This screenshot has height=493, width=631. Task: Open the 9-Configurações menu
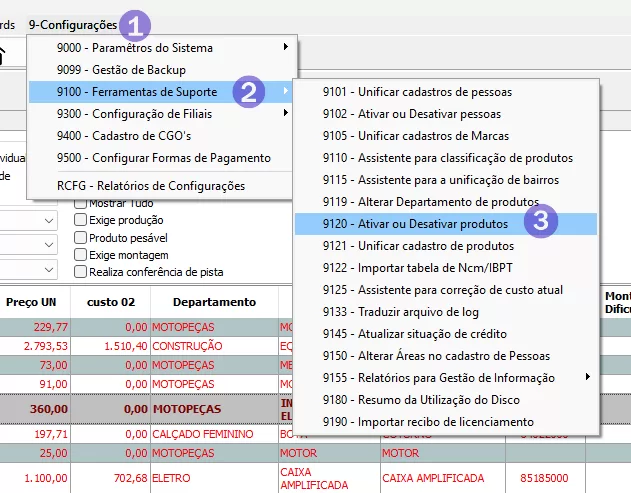72,24
